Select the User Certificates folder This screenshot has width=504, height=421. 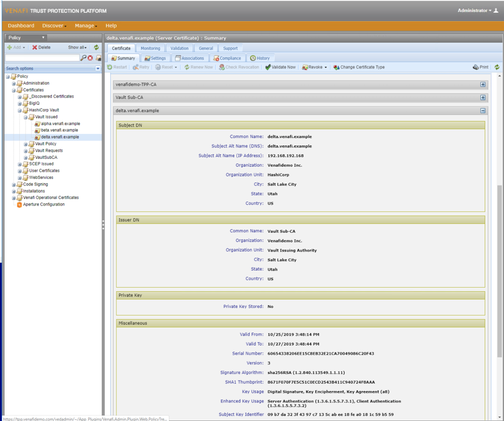pyautogui.click(x=45, y=171)
